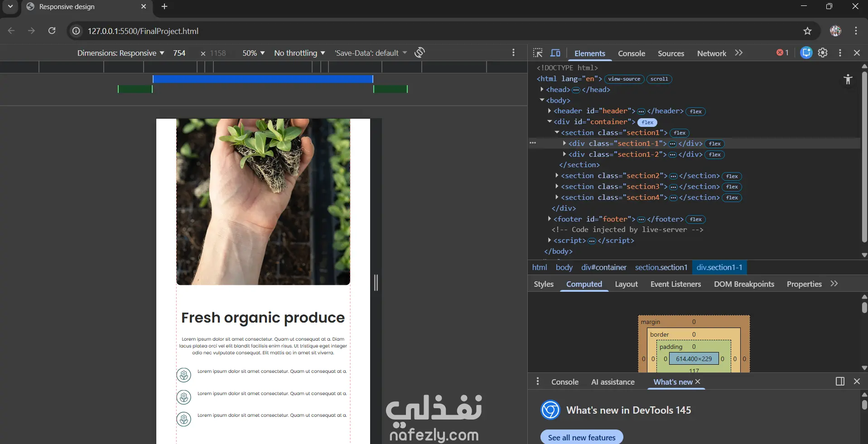Click the viewport width input field
Screen dimensions: 868x444
pos(180,53)
